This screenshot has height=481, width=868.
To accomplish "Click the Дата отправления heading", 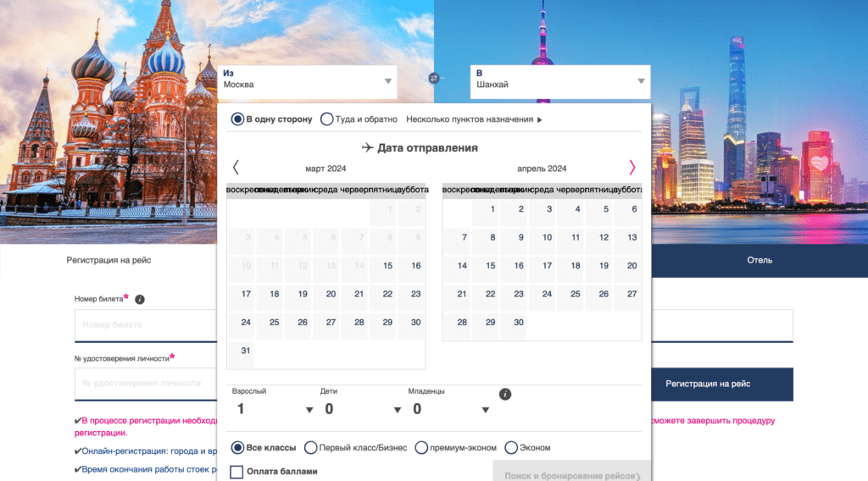I will click(420, 148).
